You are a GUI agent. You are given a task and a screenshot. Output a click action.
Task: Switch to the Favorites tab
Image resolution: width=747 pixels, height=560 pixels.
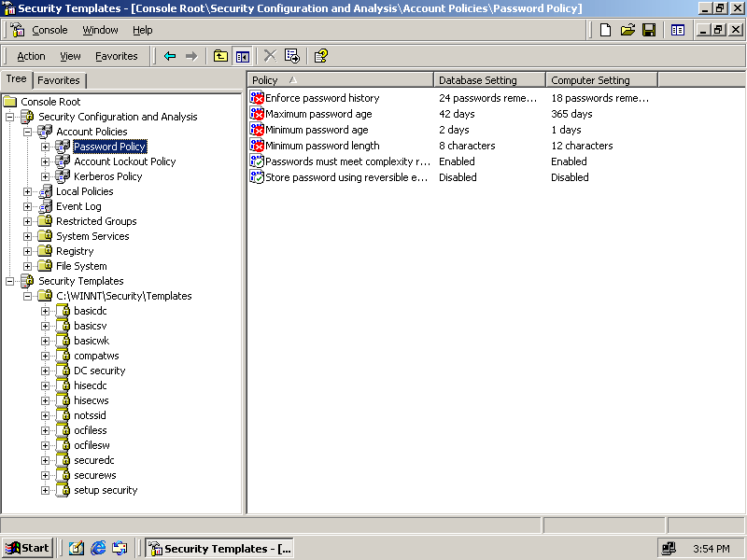click(x=58, y=80)
